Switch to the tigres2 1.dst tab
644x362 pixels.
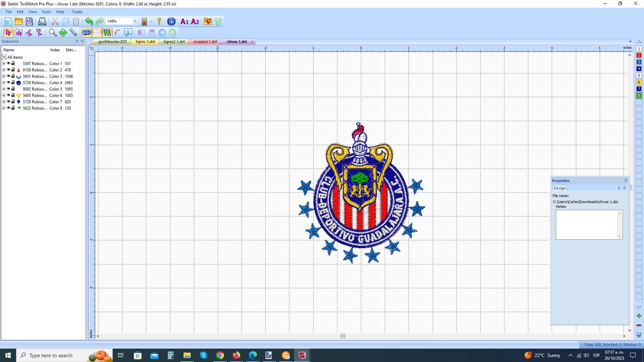click(x=174, y=42)
